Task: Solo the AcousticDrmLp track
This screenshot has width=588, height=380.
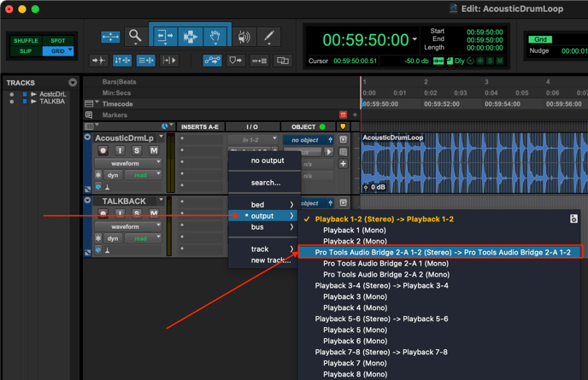Action: tap(137, 150)
